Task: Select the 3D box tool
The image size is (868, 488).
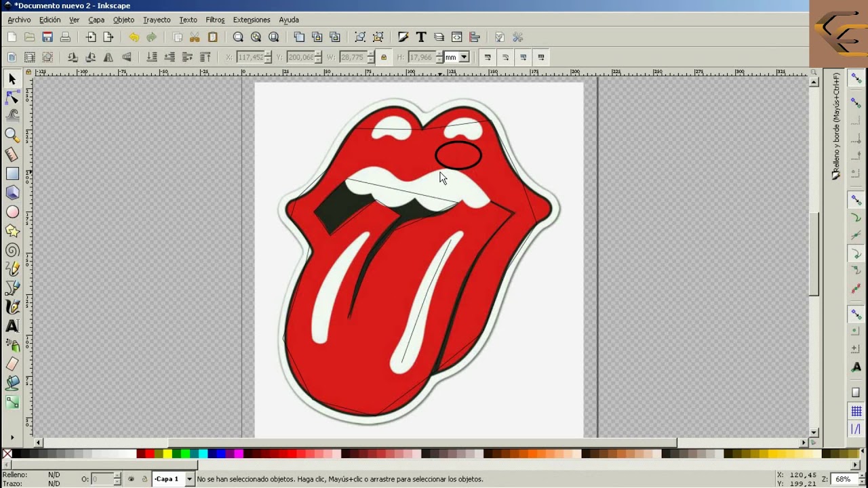Action: click(x=12, y=192)
